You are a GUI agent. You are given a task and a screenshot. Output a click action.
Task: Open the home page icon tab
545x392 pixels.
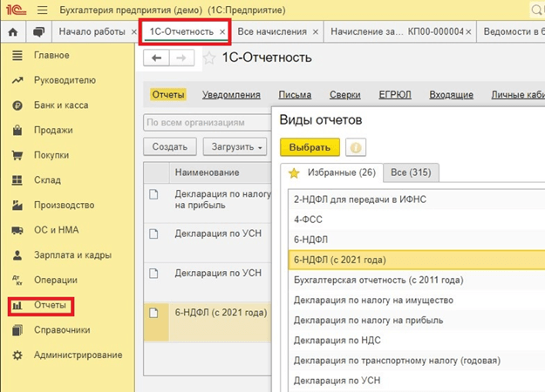pos(12,32)
